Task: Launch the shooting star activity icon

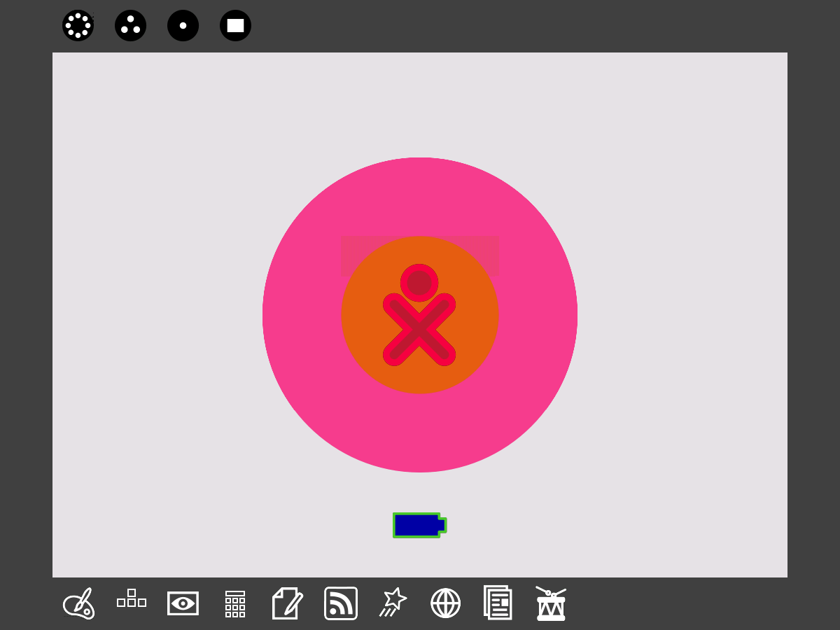Action: [x=393, y=602]
